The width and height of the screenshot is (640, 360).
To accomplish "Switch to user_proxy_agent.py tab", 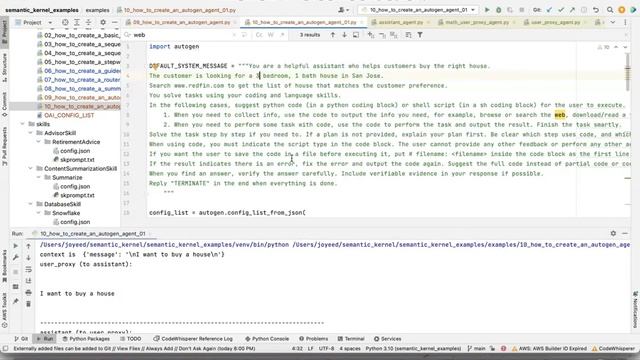I will pos(555,22).
